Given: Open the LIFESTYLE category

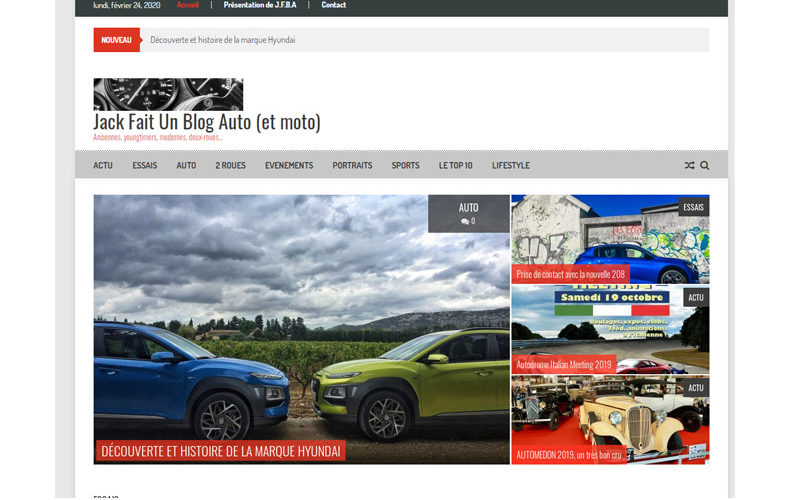Looking at the screenshot, I should 511,165.
